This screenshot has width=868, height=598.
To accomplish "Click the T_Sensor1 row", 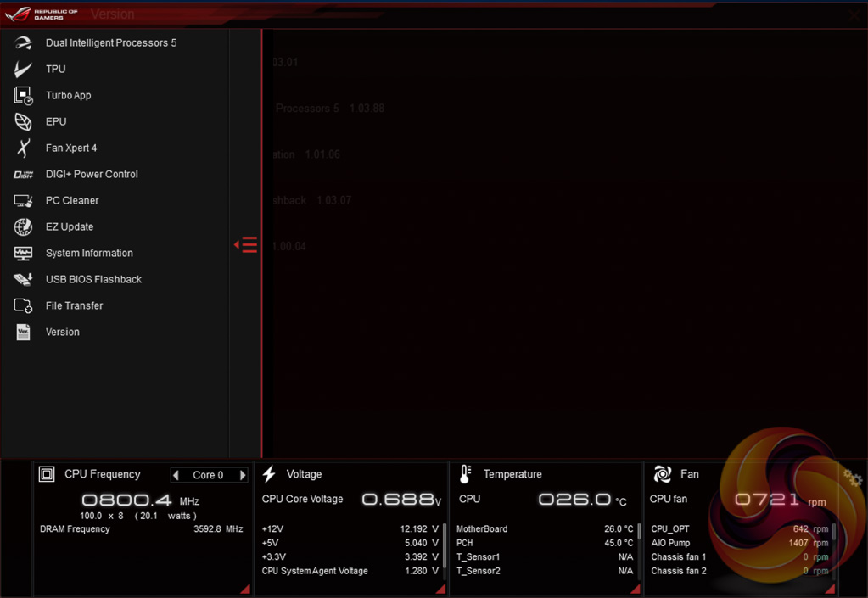I will 545,556.
